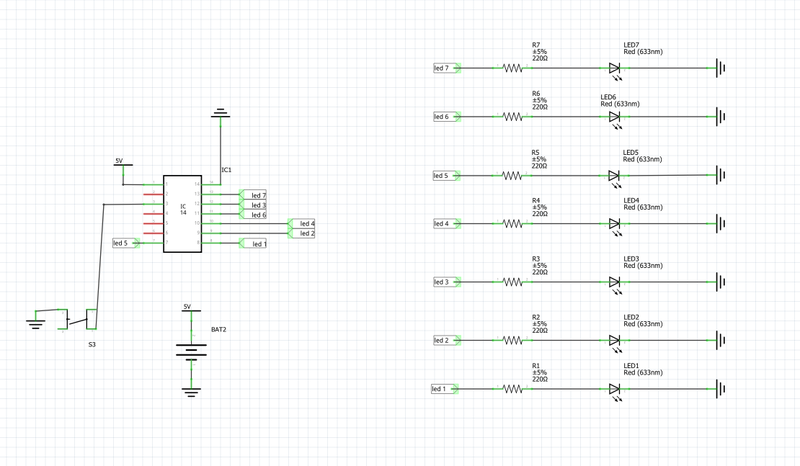Select the R1 resistor symbol
800x466 pixels.
[513, 389]
